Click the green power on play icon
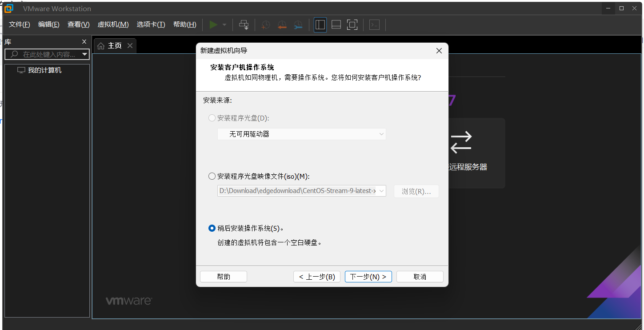This screenshot has width=644, height=330. tap(213, 25)
